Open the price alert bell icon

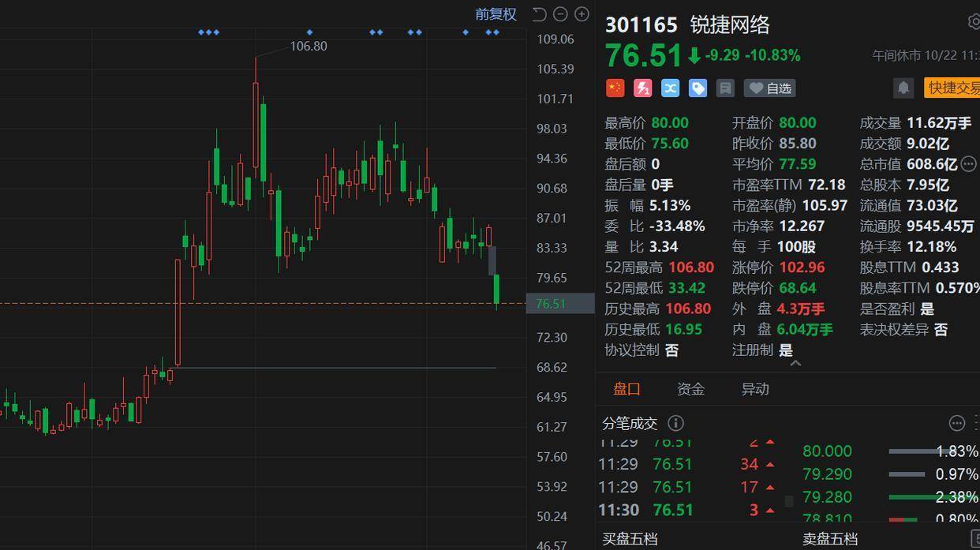point(903,88)
